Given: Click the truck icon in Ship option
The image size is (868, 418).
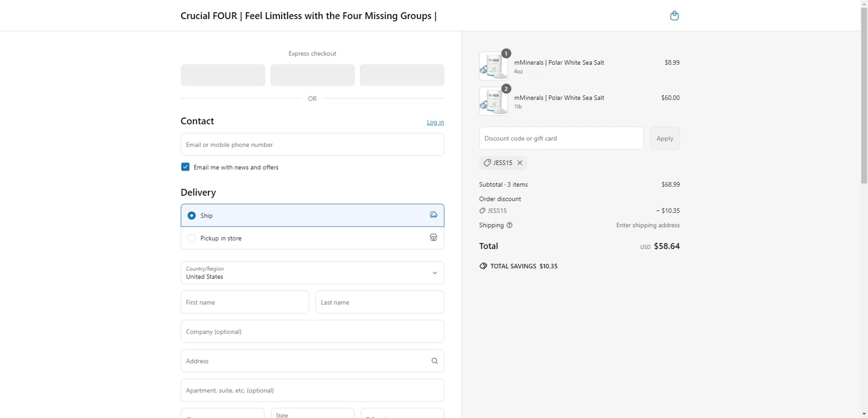Looking at the screenshot, I should click(x=433, y=215).
